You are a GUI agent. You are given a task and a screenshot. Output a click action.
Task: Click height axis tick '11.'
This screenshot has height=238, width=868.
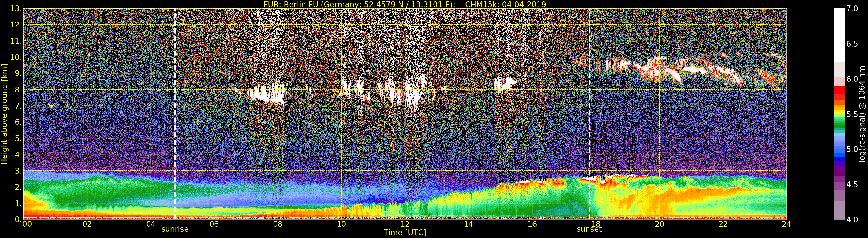pyautogui.click(x=16, y=41)
